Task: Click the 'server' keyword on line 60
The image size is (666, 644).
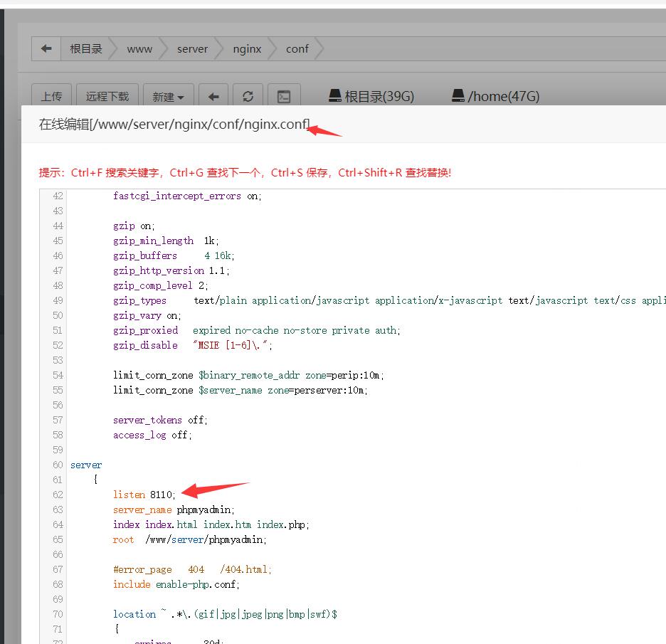Action: (86, 465)
